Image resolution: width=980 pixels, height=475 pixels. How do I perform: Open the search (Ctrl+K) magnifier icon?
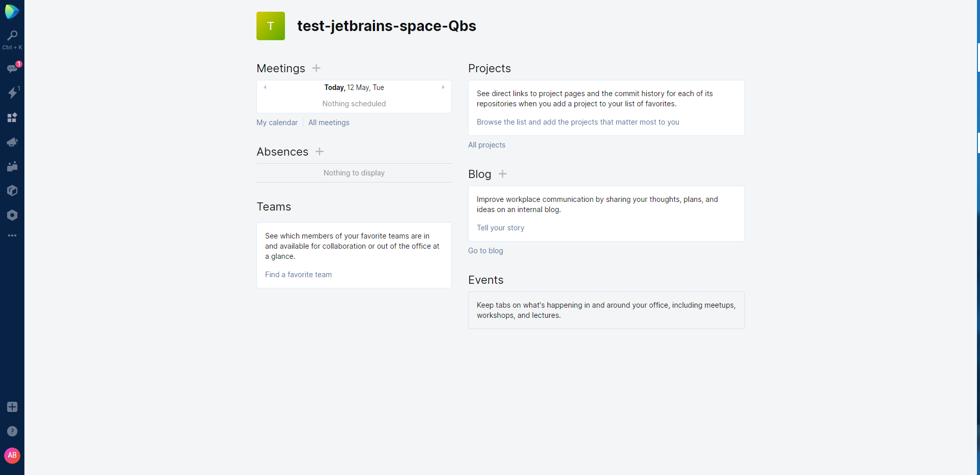pos(12,36)
